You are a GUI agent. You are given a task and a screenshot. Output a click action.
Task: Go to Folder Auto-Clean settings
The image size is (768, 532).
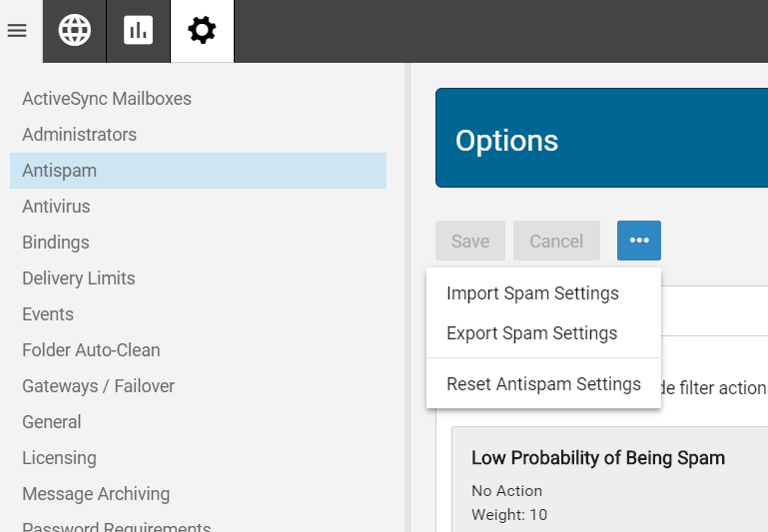coord(91,350)
